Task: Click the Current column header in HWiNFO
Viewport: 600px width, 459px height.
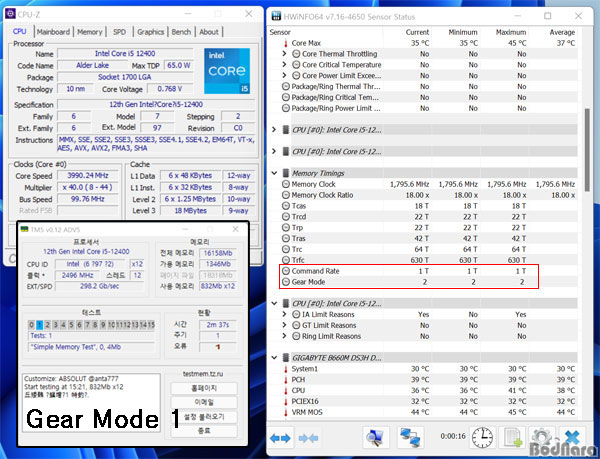Action: coord(417,32)
